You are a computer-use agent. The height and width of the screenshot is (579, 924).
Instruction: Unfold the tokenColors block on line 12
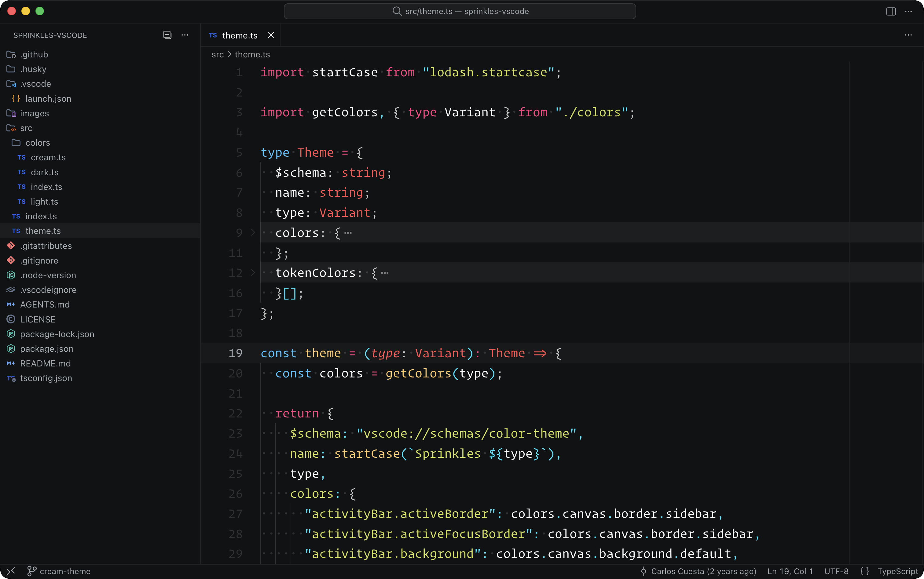253,273
